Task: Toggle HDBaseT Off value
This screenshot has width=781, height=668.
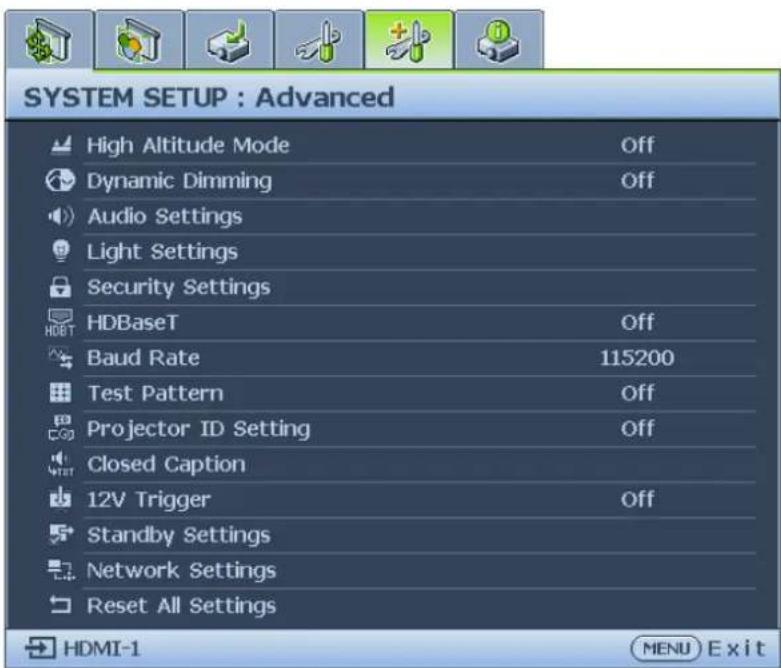Action: click(637, 322)
